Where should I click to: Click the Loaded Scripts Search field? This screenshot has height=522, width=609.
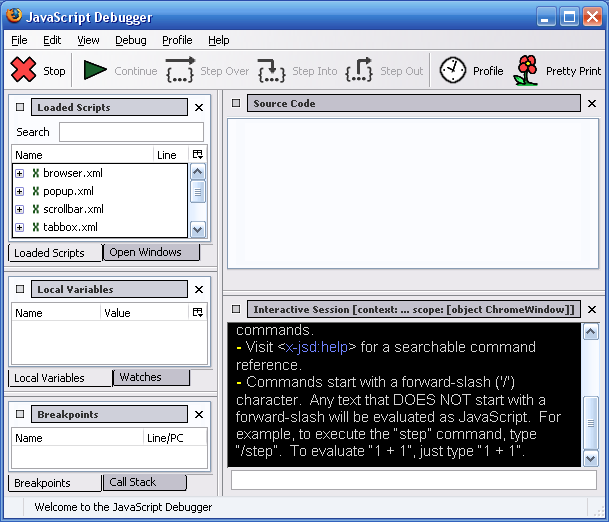[131, 132]
